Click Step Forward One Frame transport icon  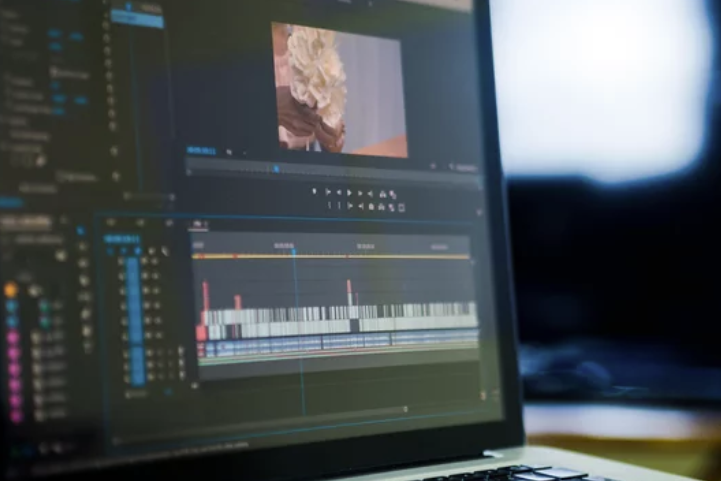coord(360,192)
